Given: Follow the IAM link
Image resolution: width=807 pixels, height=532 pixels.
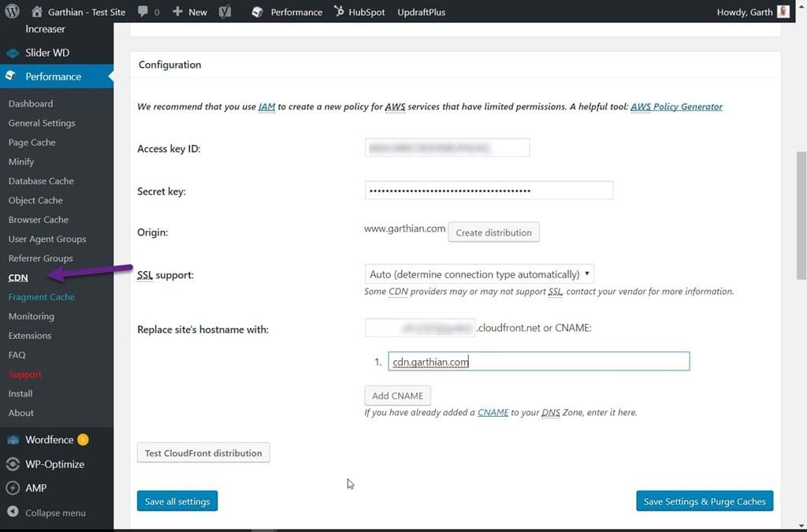Looking at the screenshot, I should (266, 106).
